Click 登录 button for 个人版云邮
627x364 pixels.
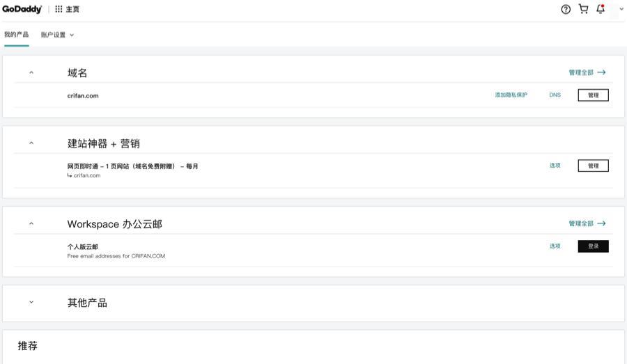click(x=593, y=246)
